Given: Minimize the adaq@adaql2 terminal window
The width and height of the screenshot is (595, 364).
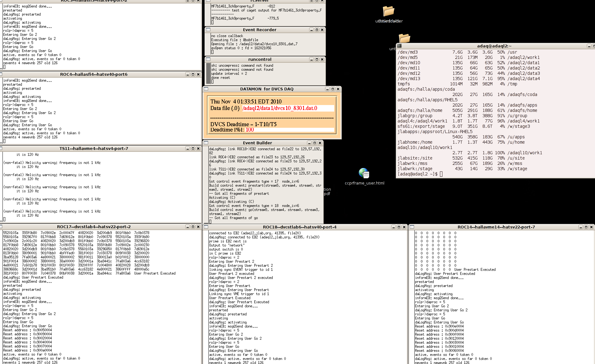Looking at the screenshot, I should [x=589, y=46].
